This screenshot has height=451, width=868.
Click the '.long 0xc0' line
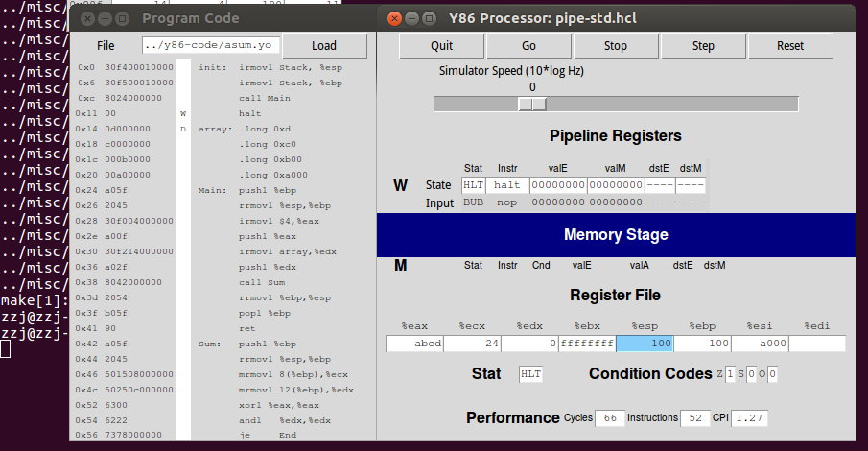[x=268, y=144]
